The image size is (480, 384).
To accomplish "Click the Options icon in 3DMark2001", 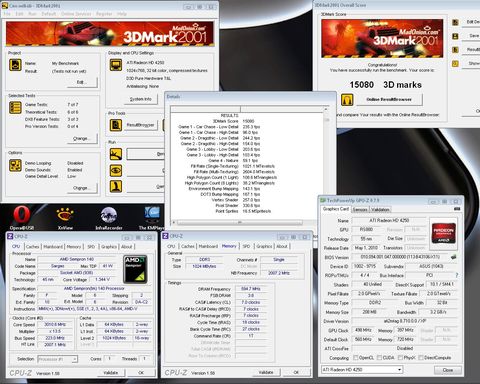I will pyautogui.click(x=15, y=165).
